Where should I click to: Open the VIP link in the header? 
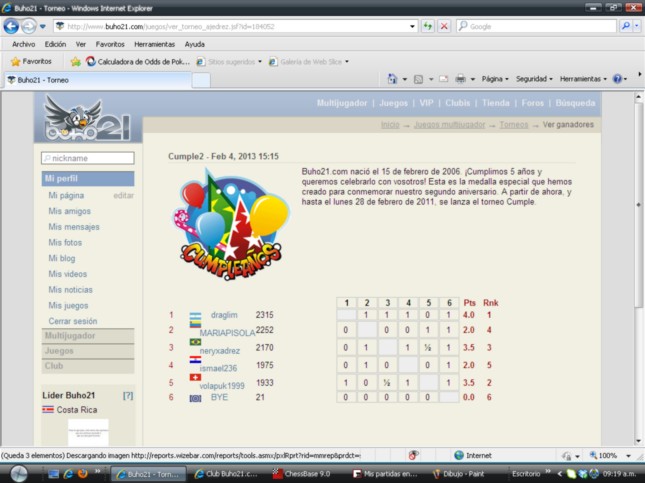(x=426, y=103)
